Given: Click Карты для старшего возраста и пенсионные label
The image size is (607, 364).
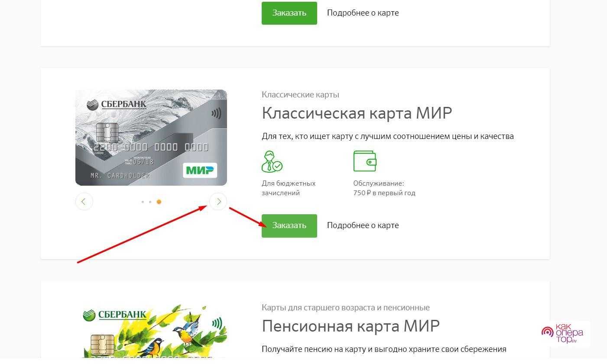Looking at the screenshot, I should [346, 308].
